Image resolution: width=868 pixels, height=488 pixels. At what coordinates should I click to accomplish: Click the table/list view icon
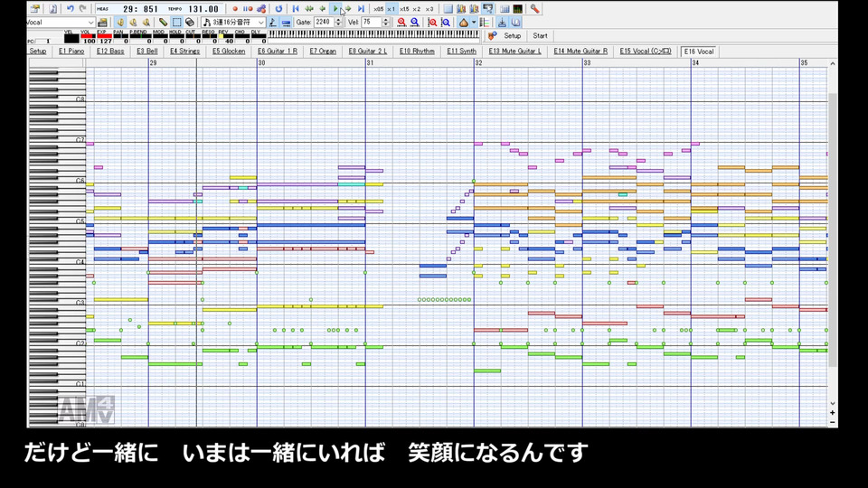click(x=505, y=9)
